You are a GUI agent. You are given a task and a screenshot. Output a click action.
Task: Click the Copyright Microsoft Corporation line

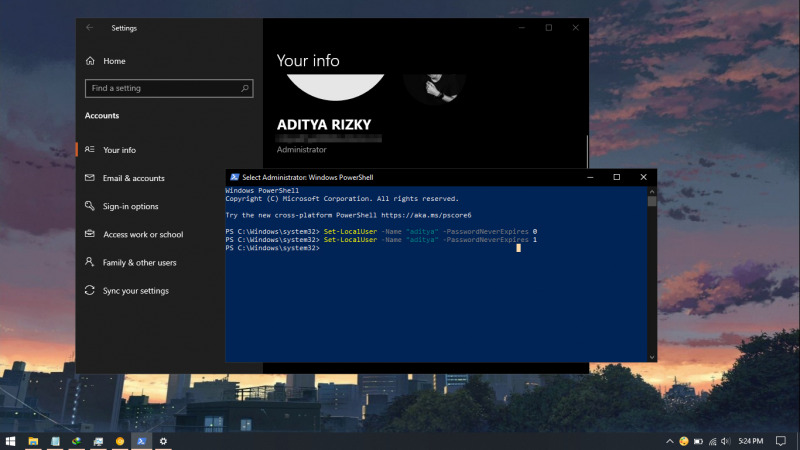click(x=342, y=199)
